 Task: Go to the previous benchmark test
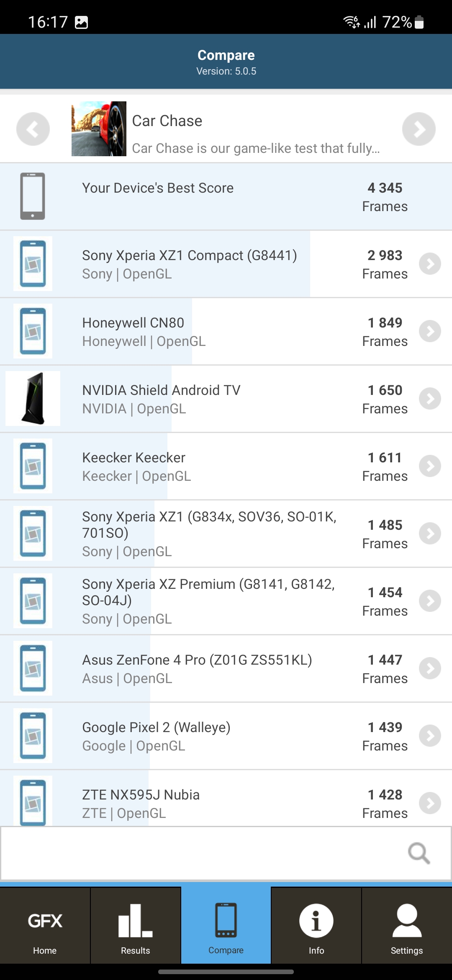tap(33, 129)
